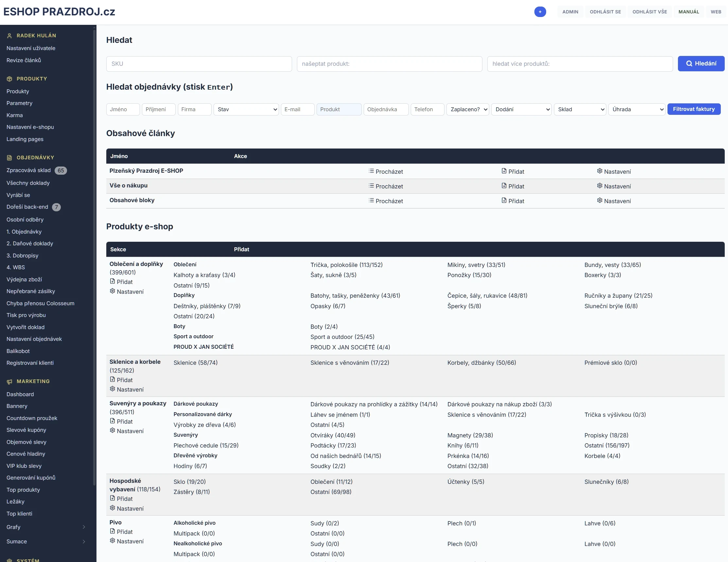Click gear icon for Obsahové bloky

[x=600, y=200]
